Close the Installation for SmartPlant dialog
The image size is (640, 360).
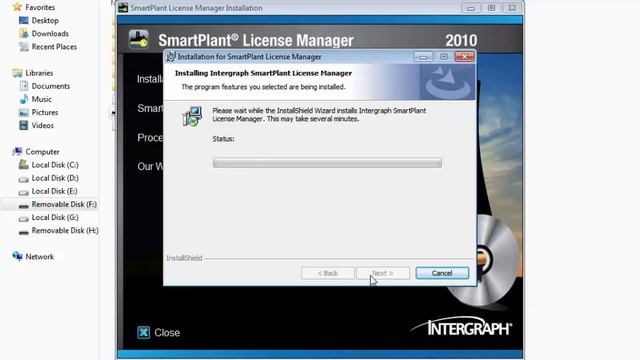(464, 57)
